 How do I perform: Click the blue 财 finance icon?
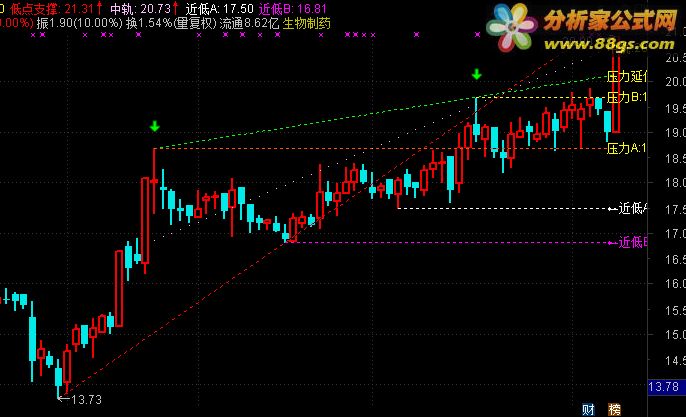pyautogui.click(x=588, y=410)
